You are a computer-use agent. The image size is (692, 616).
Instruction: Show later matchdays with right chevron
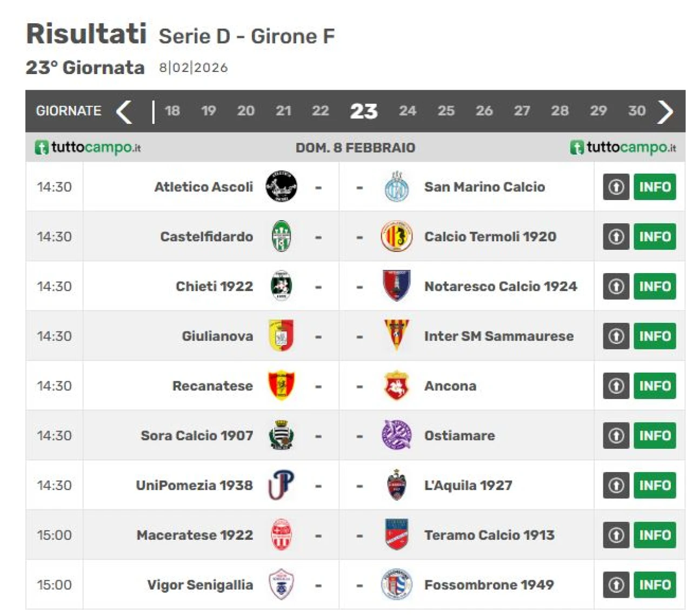(x=666, y=111)
